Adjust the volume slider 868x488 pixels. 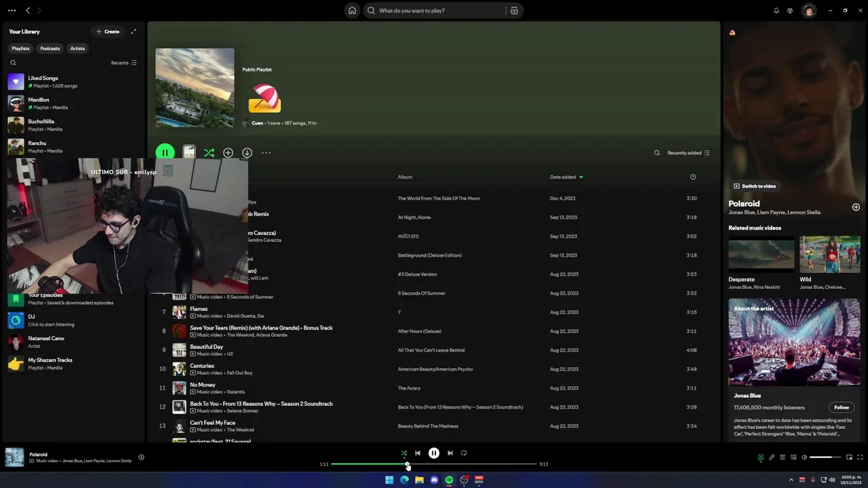pyautogui.click(x=825, y=457)
